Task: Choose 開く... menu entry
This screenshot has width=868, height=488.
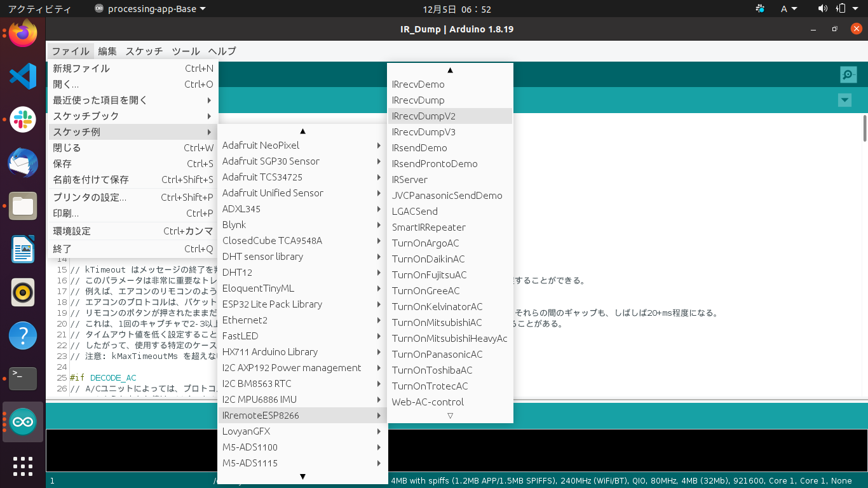Action: pyautogui.click(x=133, y=85)
